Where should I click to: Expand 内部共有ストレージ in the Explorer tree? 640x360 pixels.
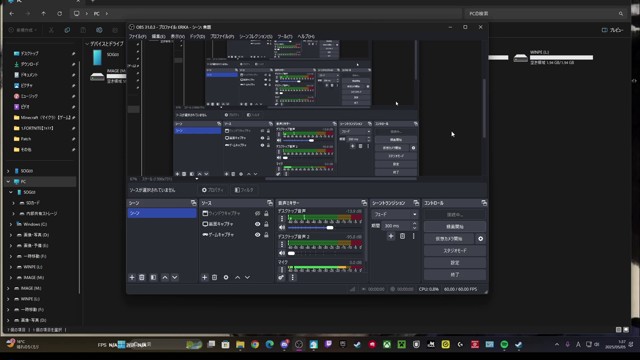(x=13, y=213)
